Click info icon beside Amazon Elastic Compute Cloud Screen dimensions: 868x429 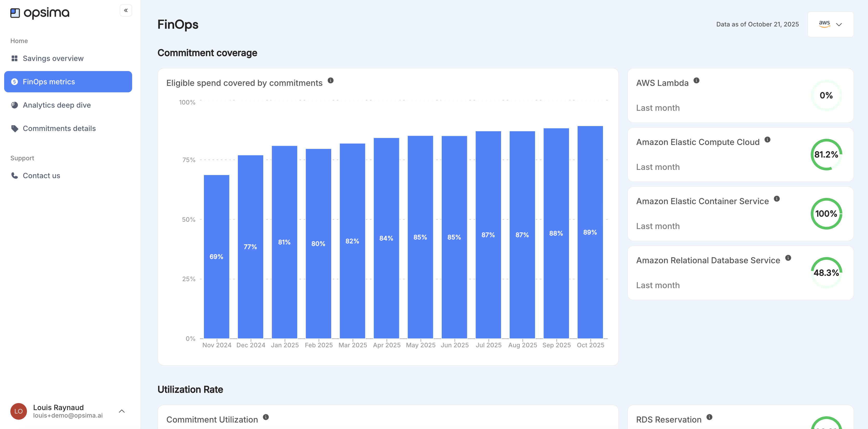click(767, 140)
